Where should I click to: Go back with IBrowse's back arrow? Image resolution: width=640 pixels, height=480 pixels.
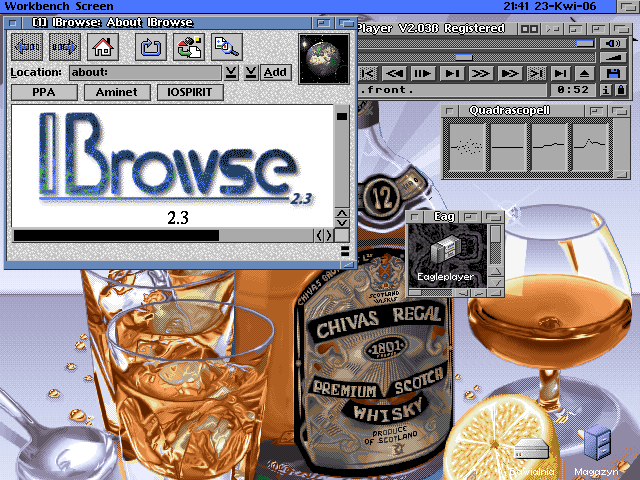coord(27,47)
